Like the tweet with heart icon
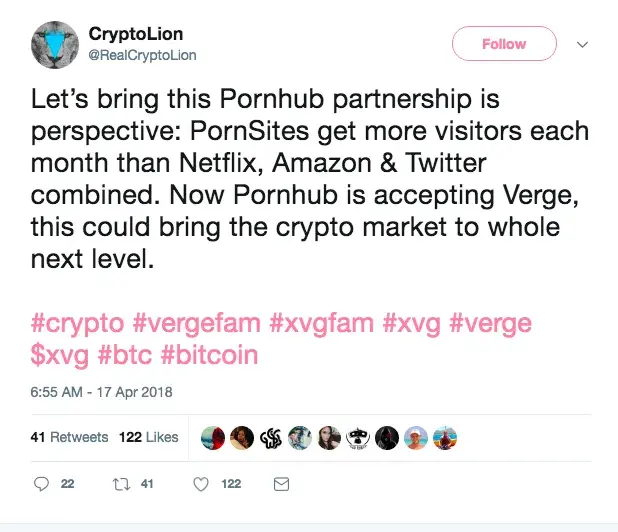Screen dimensions: 618x532 click(201, 484)
